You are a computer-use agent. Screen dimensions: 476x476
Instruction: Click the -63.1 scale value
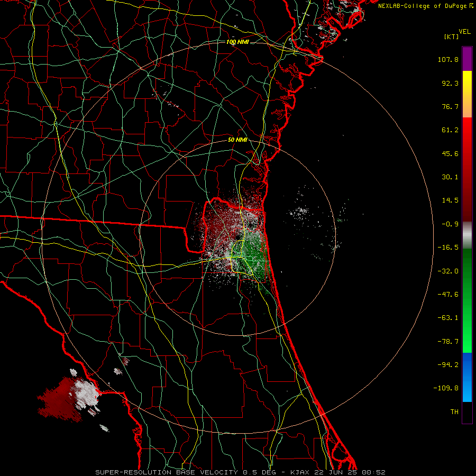pos(448,318)
